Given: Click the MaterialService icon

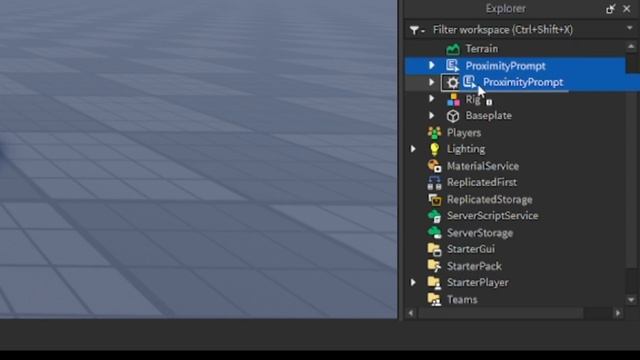Looking at the screenshot, I should pyautogui.click(x=434, y=166).
